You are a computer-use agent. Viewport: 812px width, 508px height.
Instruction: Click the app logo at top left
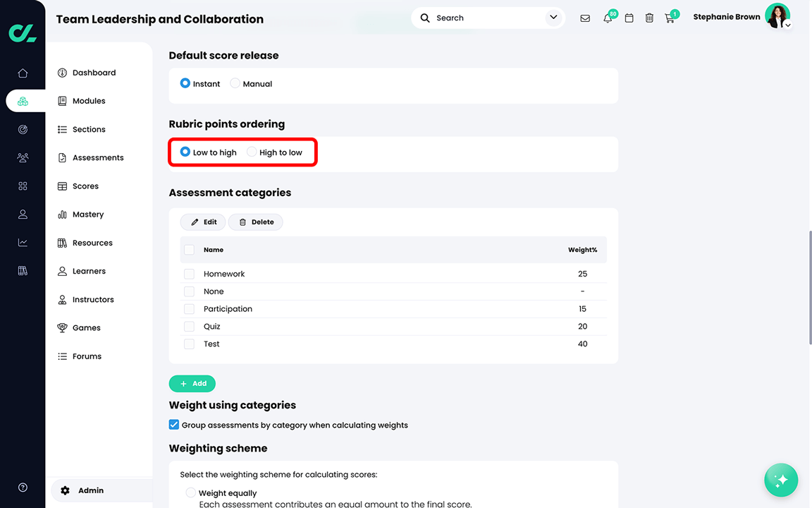tap(23, 33)
